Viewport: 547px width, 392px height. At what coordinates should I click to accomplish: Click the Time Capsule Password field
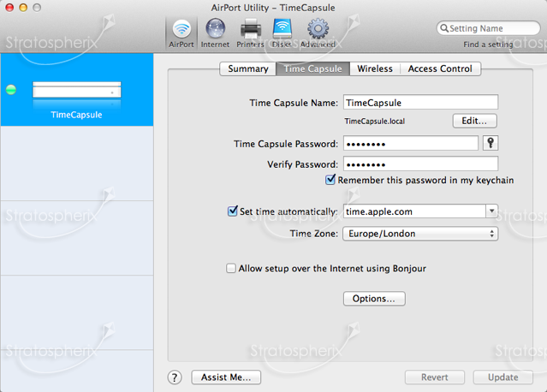[411, 143]
